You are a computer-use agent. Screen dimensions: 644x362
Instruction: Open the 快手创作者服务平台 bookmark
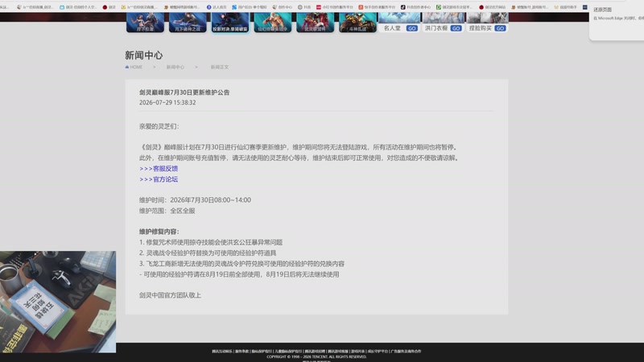click(377, 7)
